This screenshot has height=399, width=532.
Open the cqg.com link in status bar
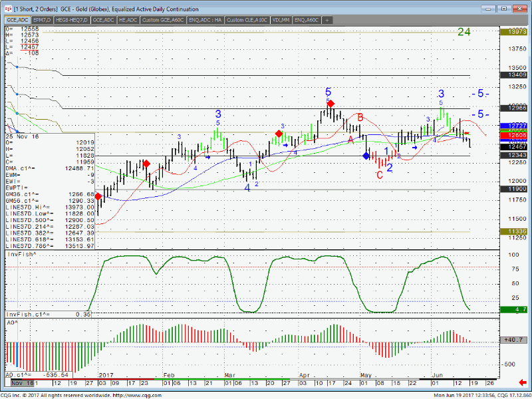[x=137, y=395]
